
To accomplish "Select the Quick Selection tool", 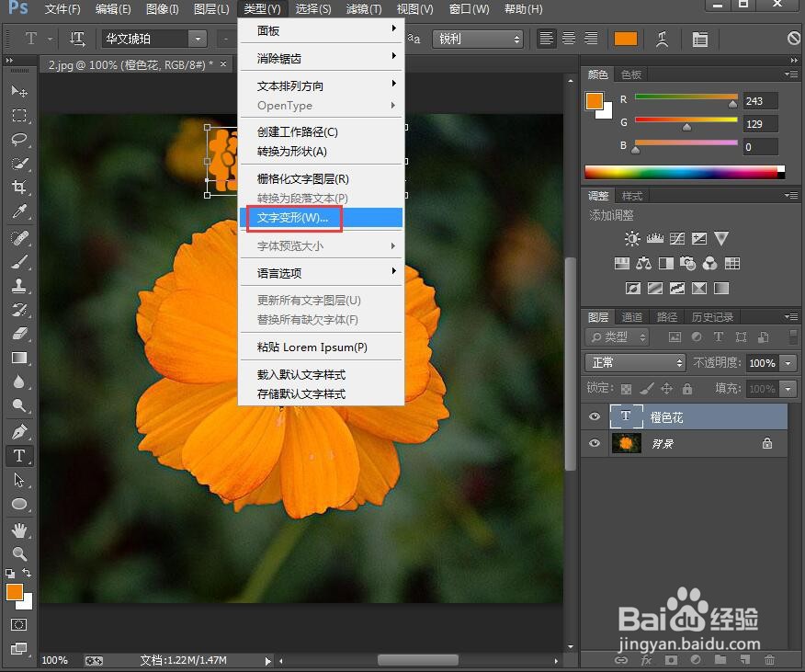I will click(19, 164).
